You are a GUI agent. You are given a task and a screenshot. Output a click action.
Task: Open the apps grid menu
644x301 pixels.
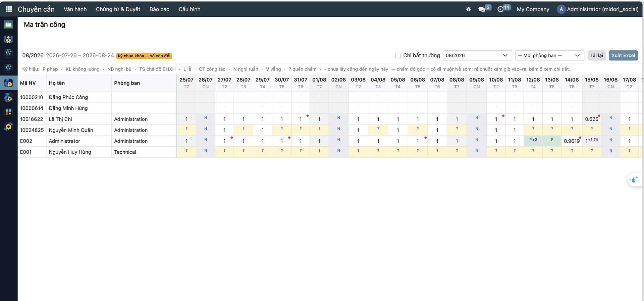pyautogui.click(x=9, y=9)
